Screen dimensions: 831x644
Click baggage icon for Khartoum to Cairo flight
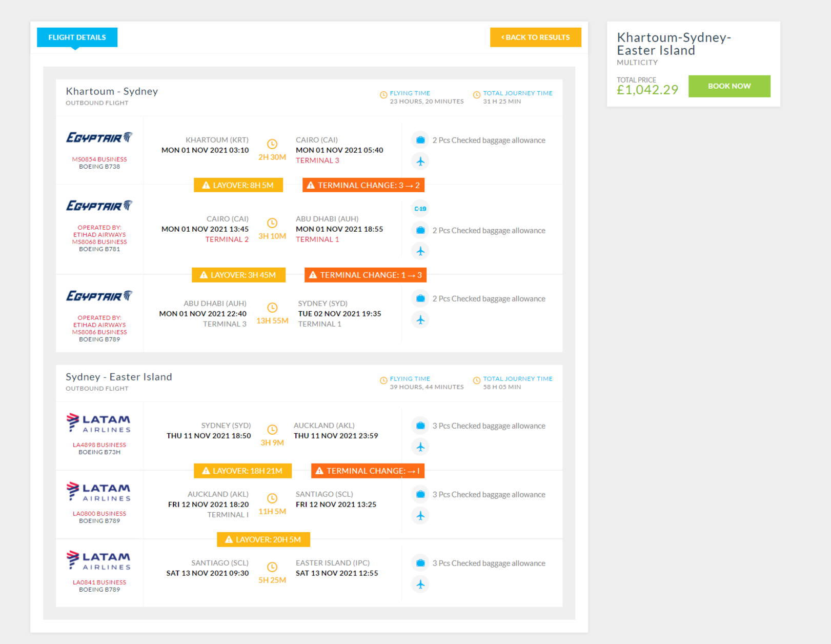tap(420, 140)
